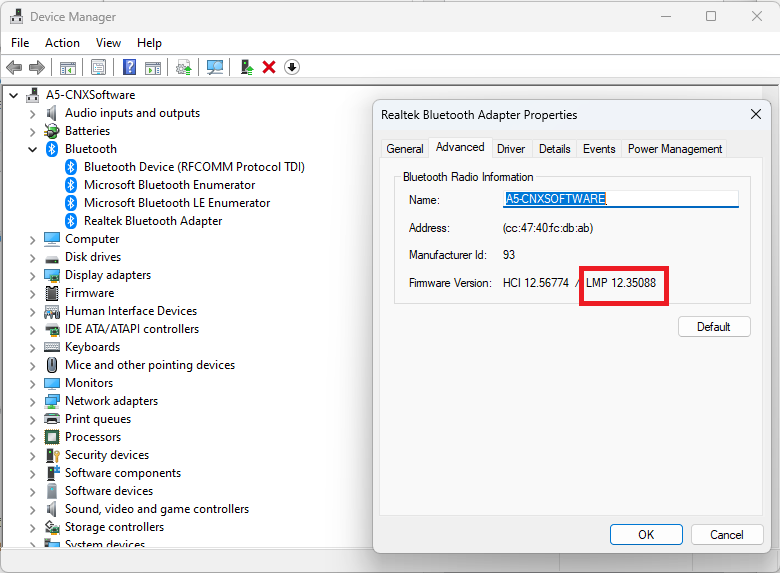Close the Realtek Bluetooth Adapter Properties dialog
Screen dimensions: 780x580
(x=756, y=115)
